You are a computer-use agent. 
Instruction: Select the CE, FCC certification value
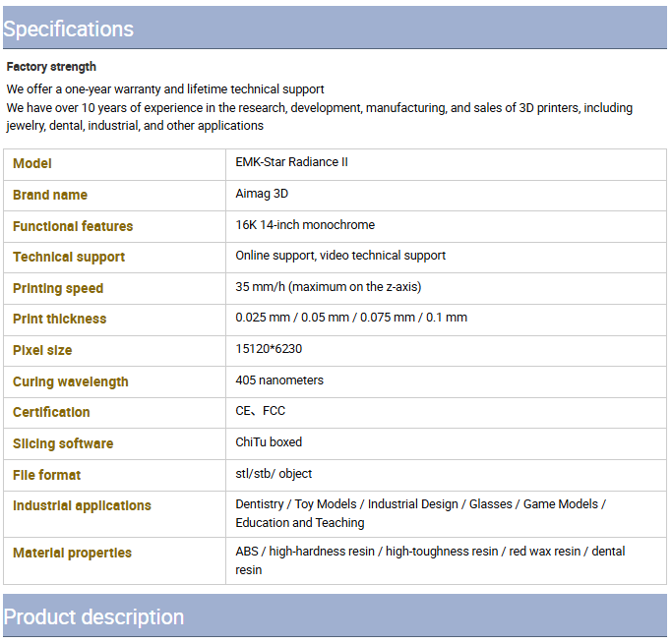pos(260,411)
